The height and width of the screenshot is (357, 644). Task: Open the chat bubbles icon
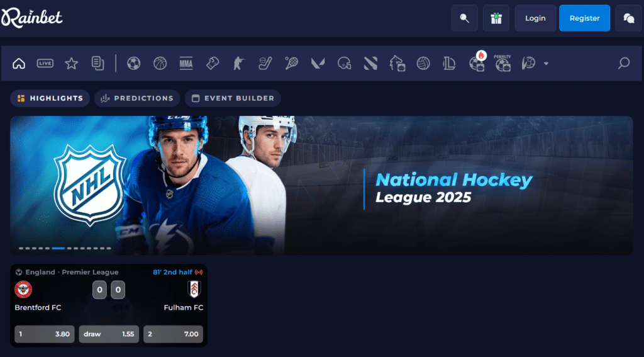[628, 18]
